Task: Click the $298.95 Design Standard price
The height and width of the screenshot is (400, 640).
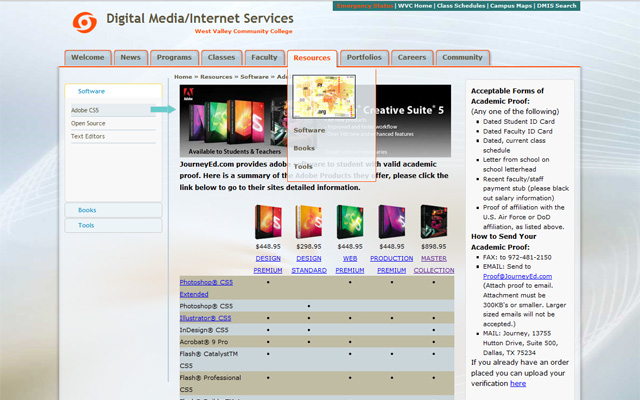Action: pyautogui.click(x=309, y=247)
